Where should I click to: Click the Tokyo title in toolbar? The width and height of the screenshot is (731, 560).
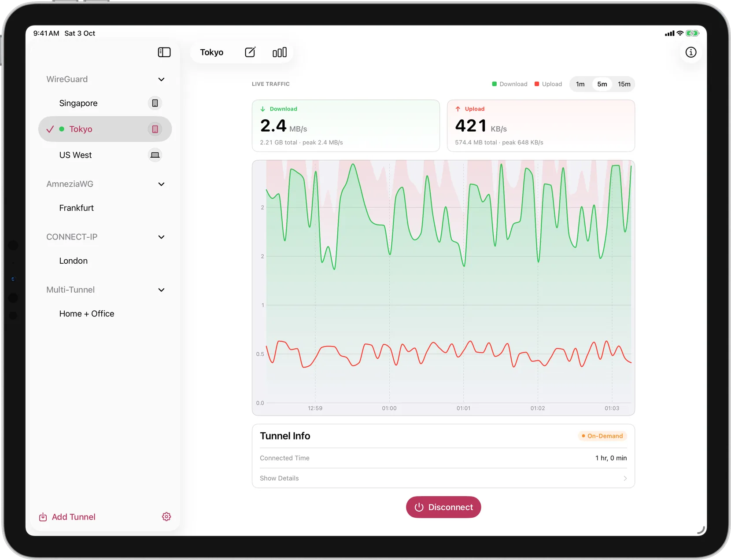coord(212,52)
